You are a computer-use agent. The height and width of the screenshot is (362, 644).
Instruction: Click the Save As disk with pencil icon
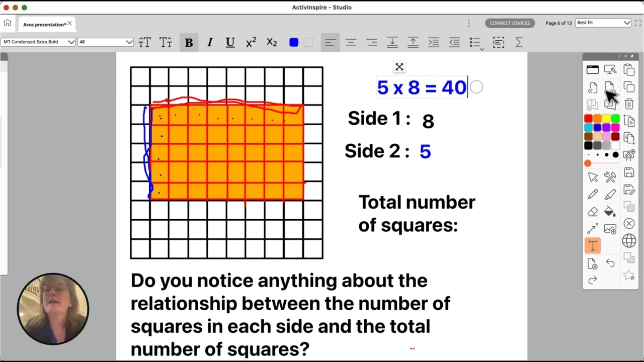629,190
